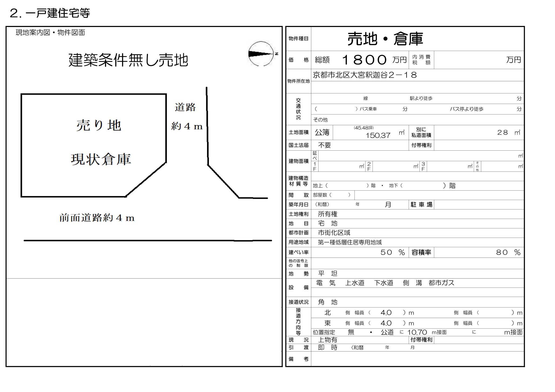Click the 80 % floor area ratio value
Image resolution: width=555 pixels, height=392 pixels.
click(508, 252)
